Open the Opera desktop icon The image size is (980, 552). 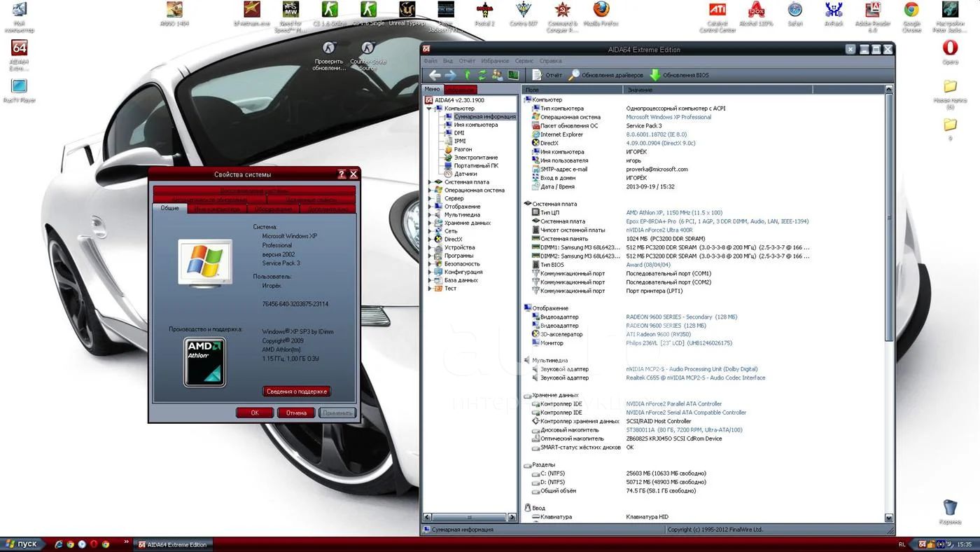click(950, 52)
